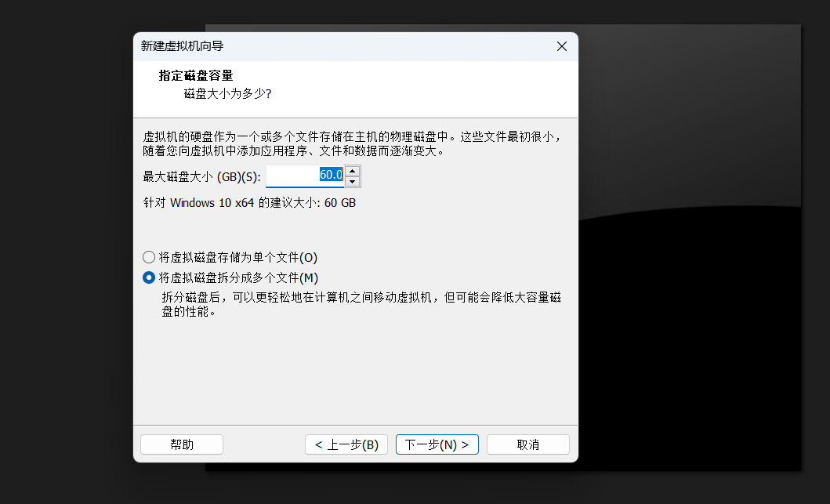Go back with < 上一步(B) button
Viewport: 830px width, 504px height.
(346, 444)
